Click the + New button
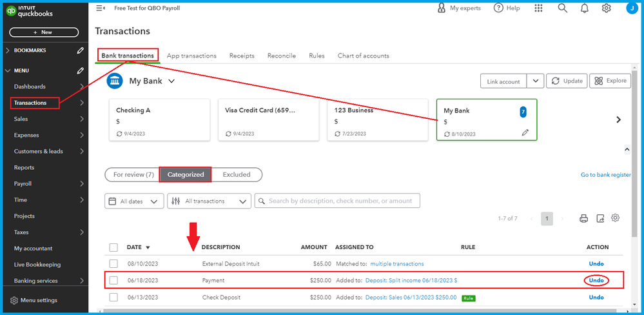644x315 pixels. click(44, 32)
